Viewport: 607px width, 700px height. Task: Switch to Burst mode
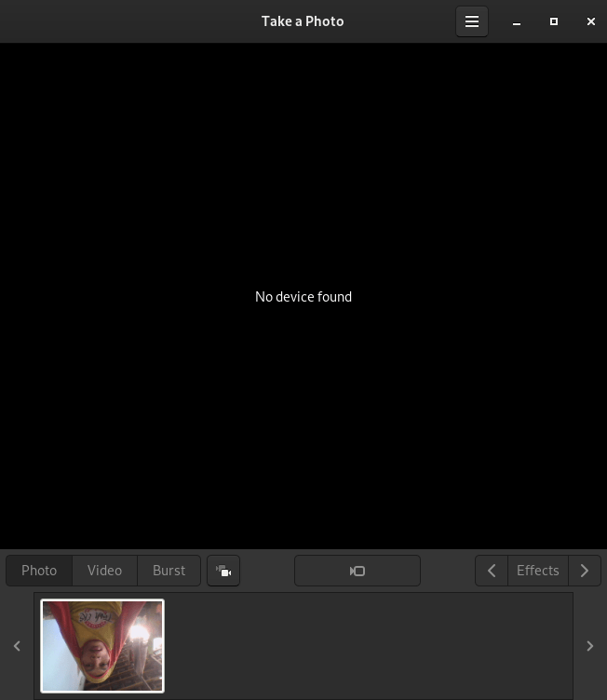coord(169,571)
